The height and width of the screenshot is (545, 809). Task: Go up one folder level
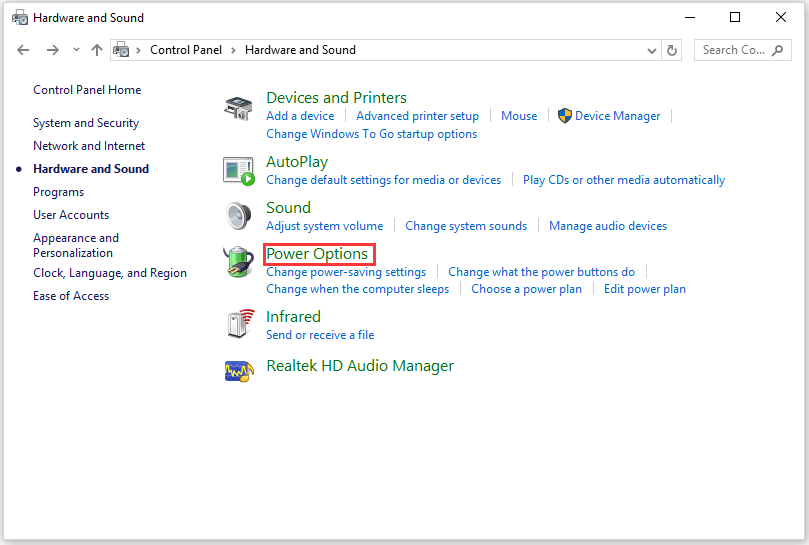coord(97,50)
